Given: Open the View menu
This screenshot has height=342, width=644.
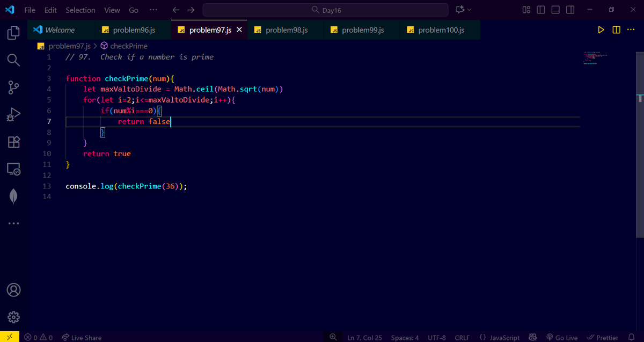Looking at the screenshot, I should tap(112, 10).
